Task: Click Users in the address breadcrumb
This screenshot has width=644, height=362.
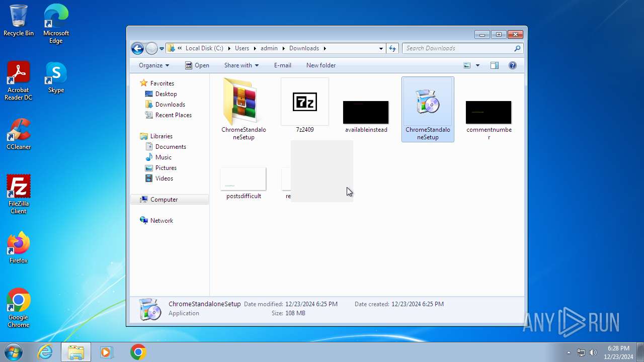Action: click(242, 48)
